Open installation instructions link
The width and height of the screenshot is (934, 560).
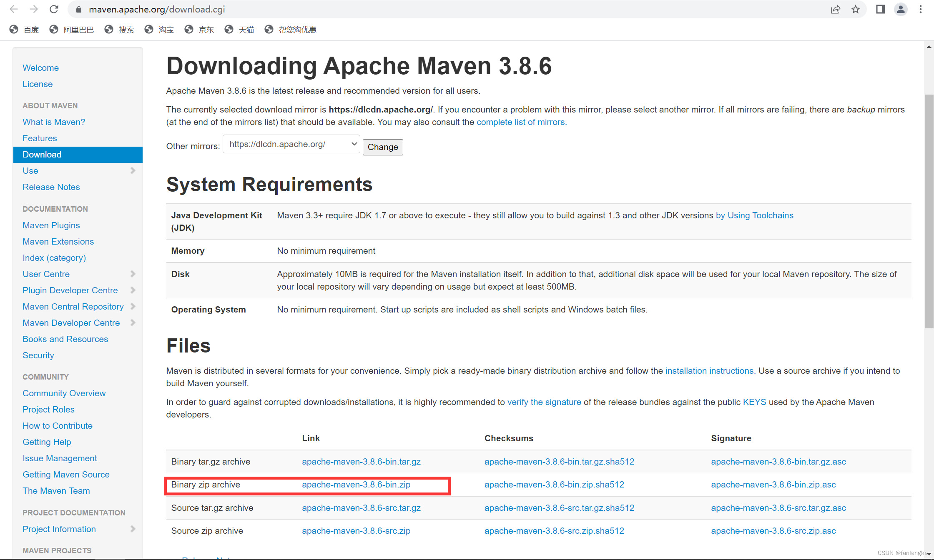(x=710, y=371)
